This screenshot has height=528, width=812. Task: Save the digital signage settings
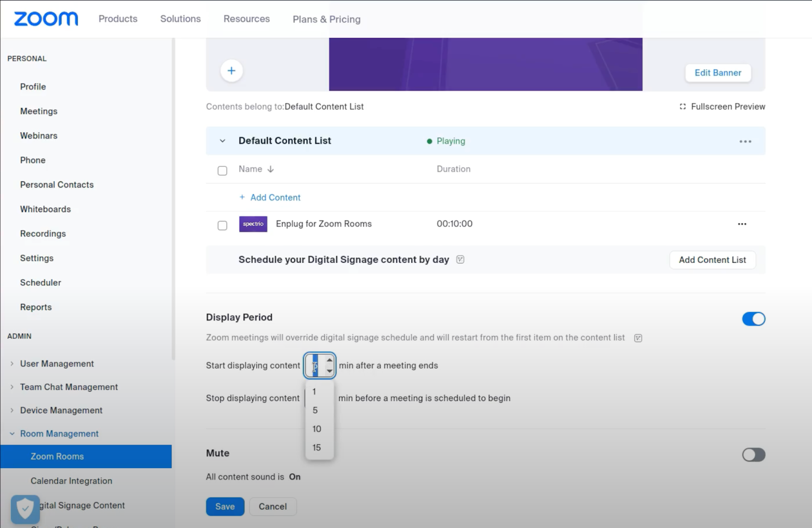225,507
